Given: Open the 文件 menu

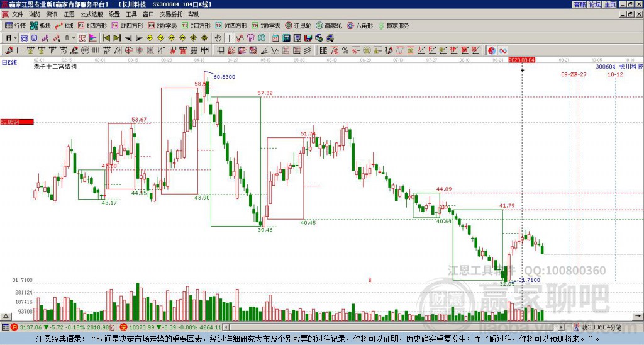Looking at the screenshot, I should point(18,14).
